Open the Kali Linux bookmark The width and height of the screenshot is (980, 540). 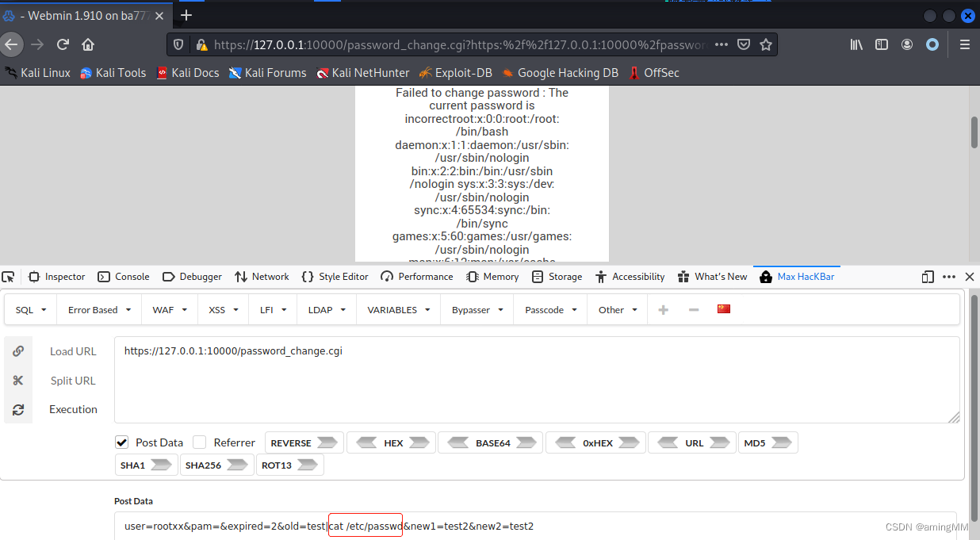[x=37, y=73]
